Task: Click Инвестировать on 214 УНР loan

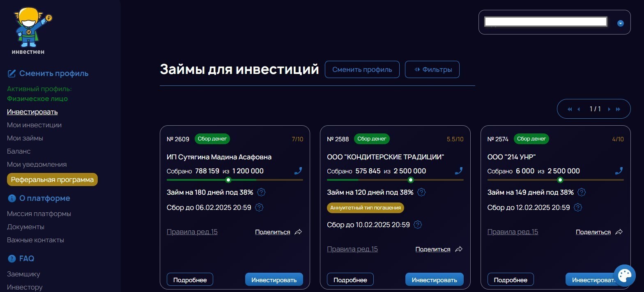Action: (594, 280)
